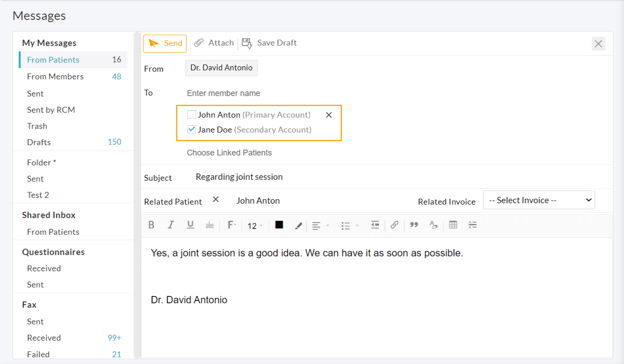Attach a file to the message

pos(214,43)
